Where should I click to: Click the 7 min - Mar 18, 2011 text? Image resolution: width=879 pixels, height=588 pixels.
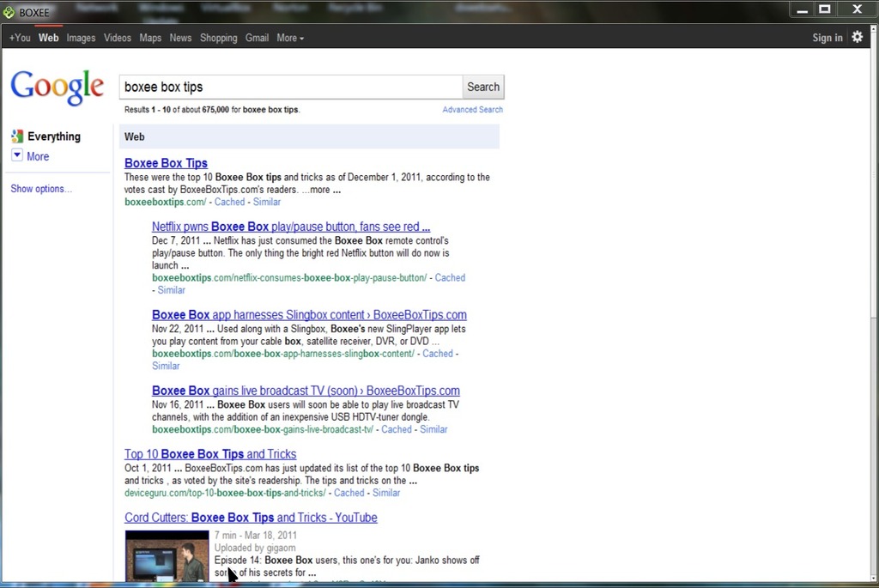[256, 536]
